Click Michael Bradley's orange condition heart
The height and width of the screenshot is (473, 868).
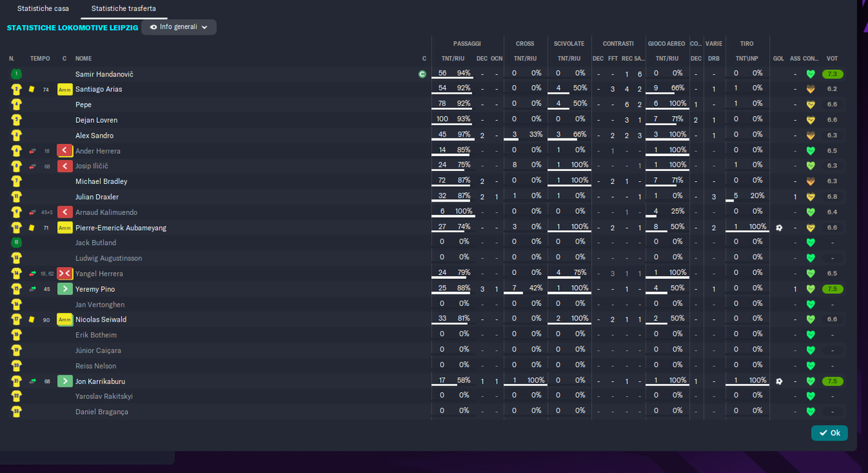[x=810, y=181]
